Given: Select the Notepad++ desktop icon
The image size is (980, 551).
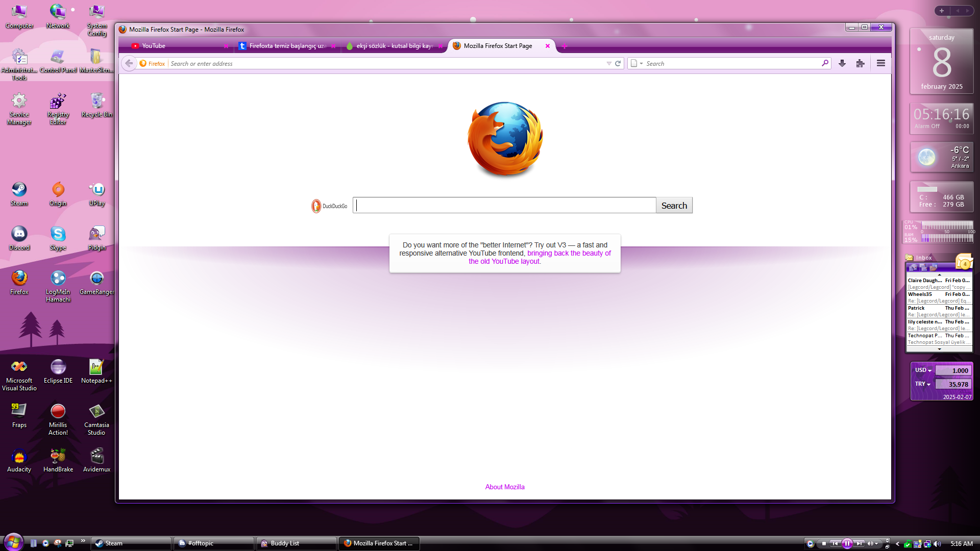Looking at the screenshot, I should 97,372.
